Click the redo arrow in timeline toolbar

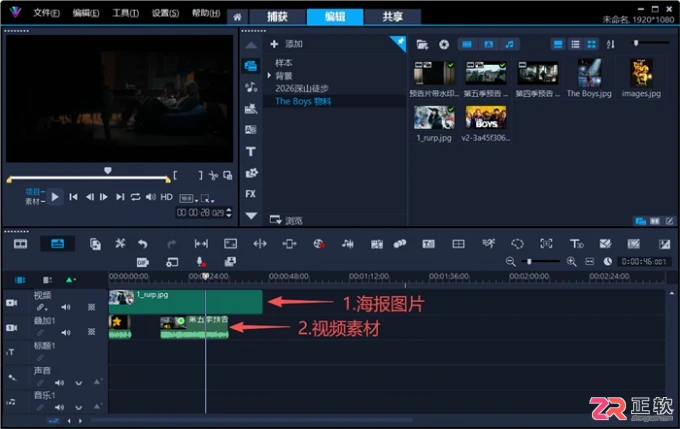coord(172,244)
